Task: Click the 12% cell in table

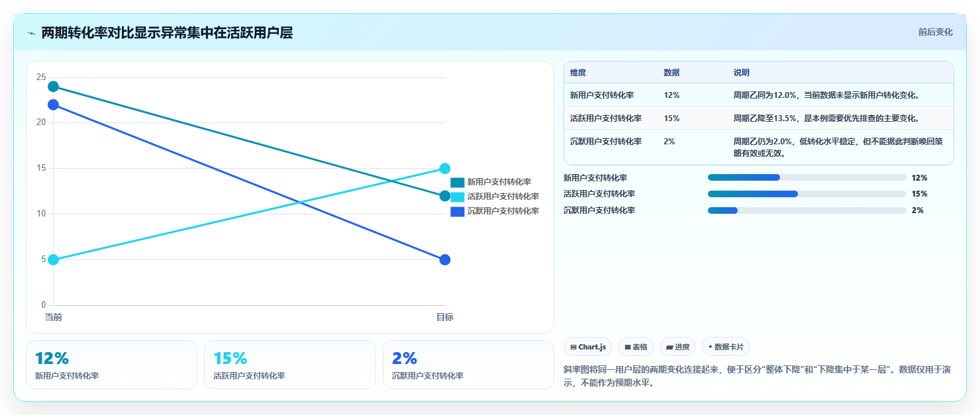Action: [x=671, y=95]
